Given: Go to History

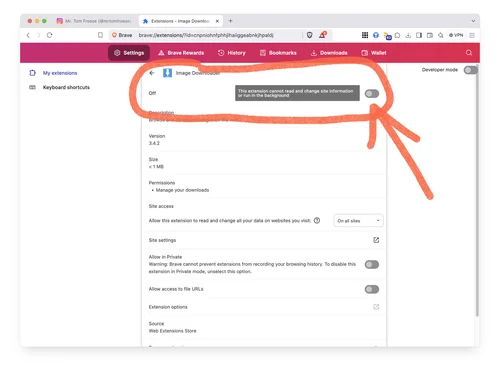Looking at the screenshot, I should (232, 53).
